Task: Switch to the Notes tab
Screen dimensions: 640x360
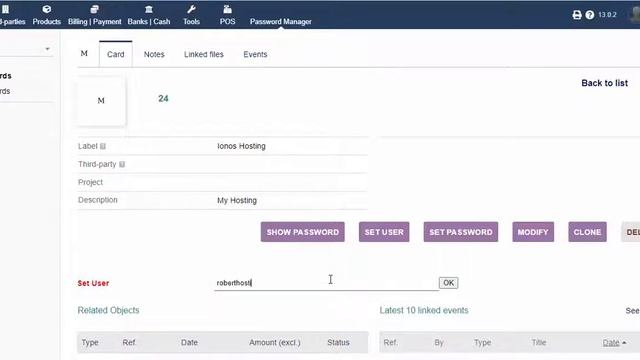Action: coord(154,54)
